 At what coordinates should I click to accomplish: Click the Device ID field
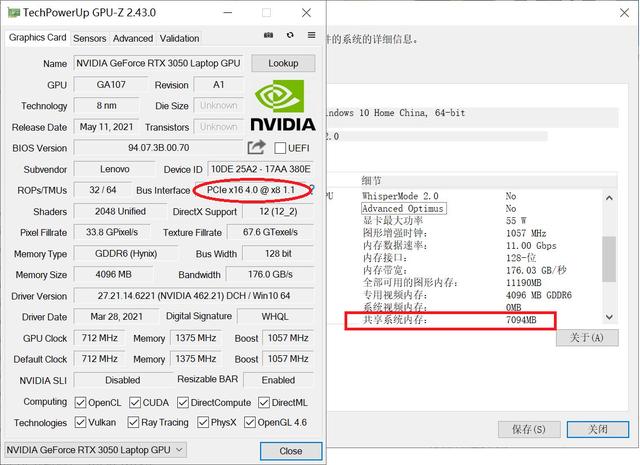click(260, 169)
